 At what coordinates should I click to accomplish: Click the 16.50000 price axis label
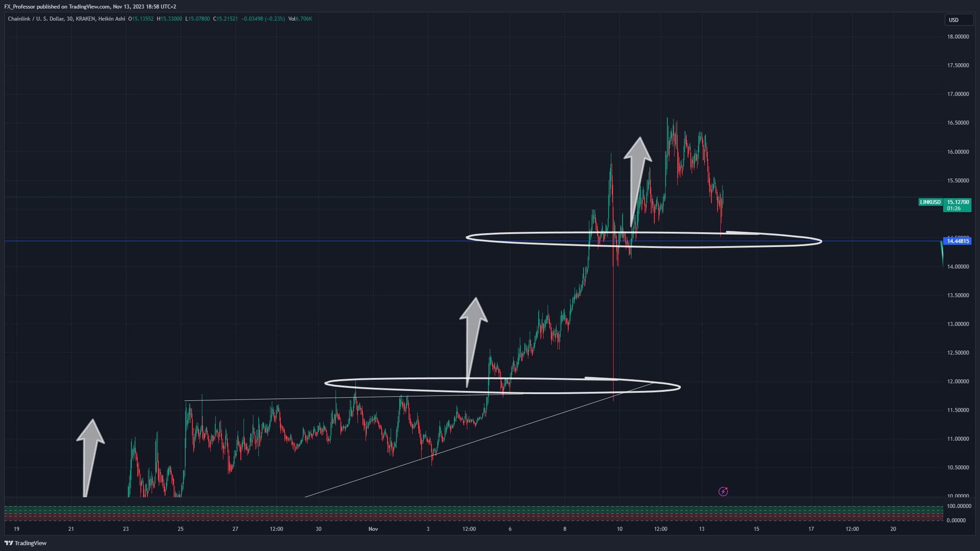(x=958, y=123)
